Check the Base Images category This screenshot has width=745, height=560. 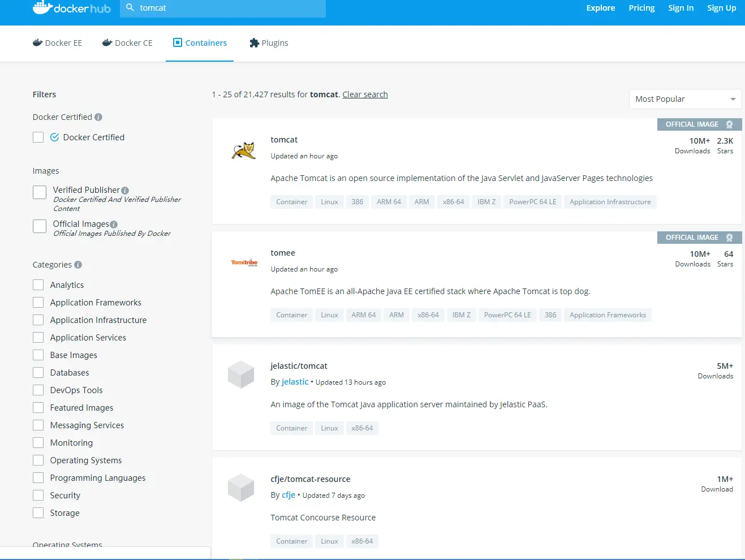[x=38, y=355]
